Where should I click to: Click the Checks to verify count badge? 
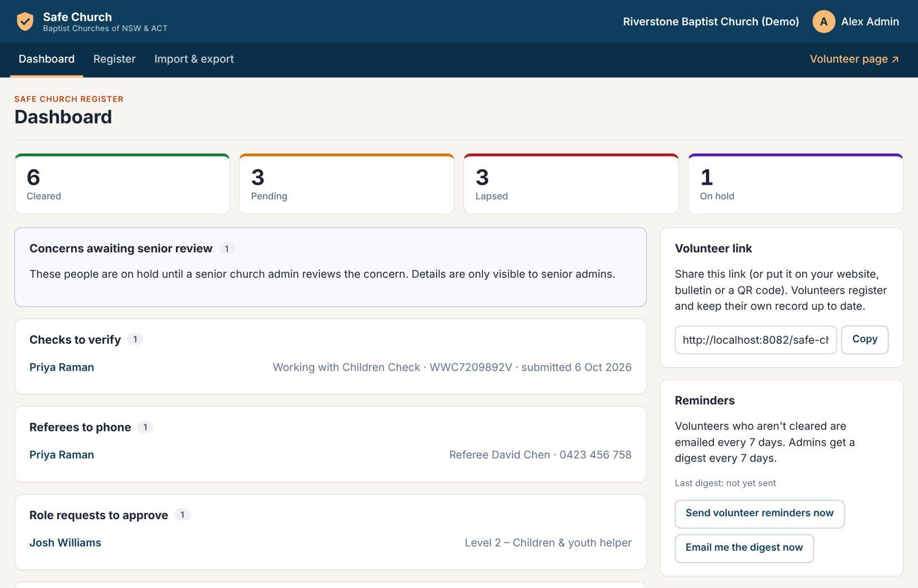click(135, 340)
